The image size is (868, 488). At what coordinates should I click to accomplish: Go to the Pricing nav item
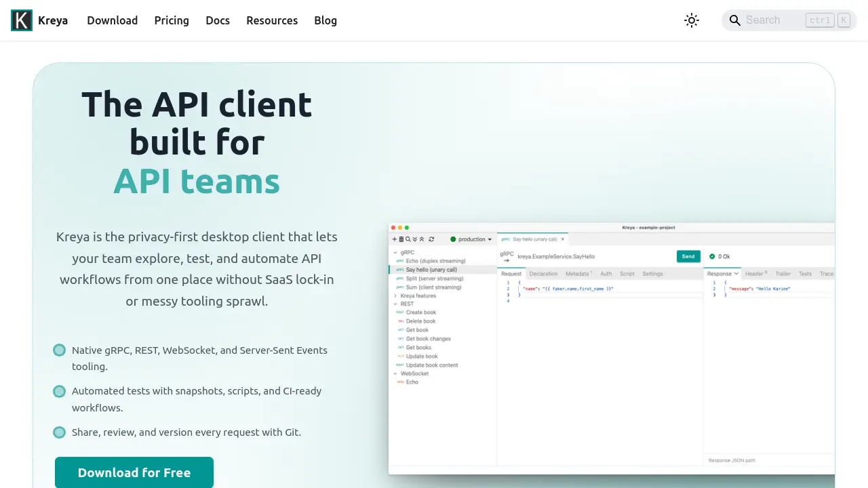[x=172, y=20]
